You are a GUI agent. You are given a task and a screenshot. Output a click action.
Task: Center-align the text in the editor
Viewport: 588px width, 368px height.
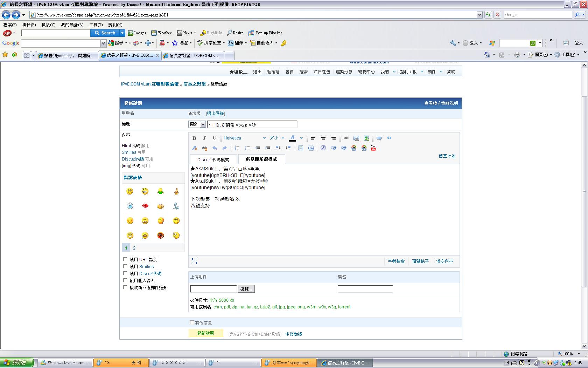[323, 138]
